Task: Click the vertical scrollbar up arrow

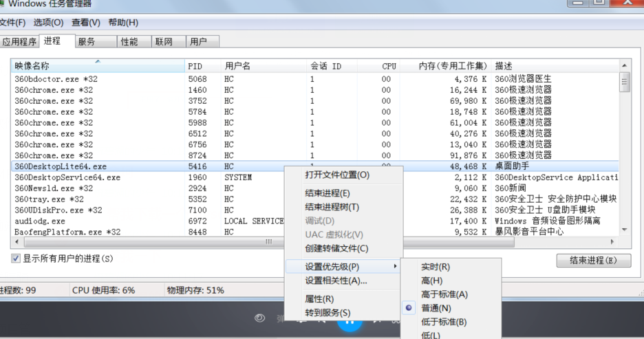Action: coord(624,65)
